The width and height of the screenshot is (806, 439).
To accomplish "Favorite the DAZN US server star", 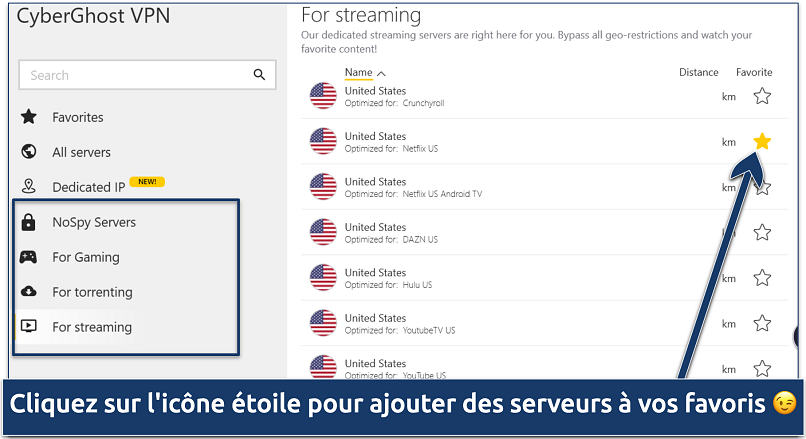I will tap(762, 232).
